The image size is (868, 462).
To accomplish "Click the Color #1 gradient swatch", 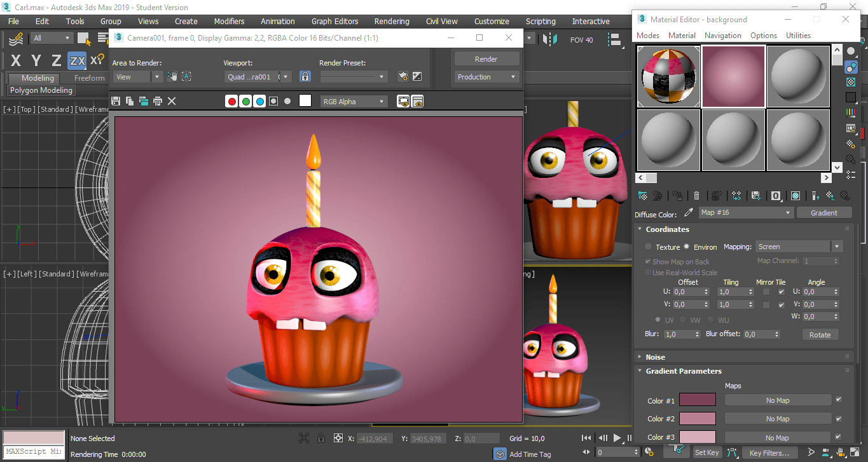I will pos(697,400).
